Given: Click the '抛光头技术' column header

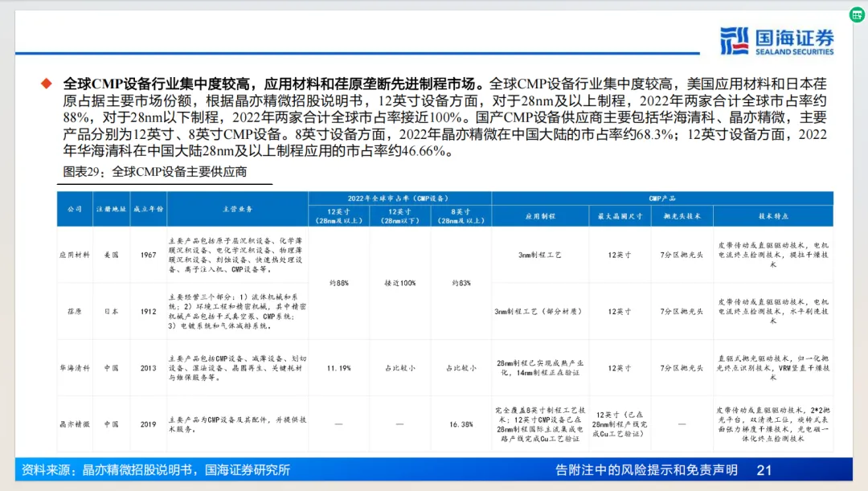Looking at the screenshot, I should point(682,216).
